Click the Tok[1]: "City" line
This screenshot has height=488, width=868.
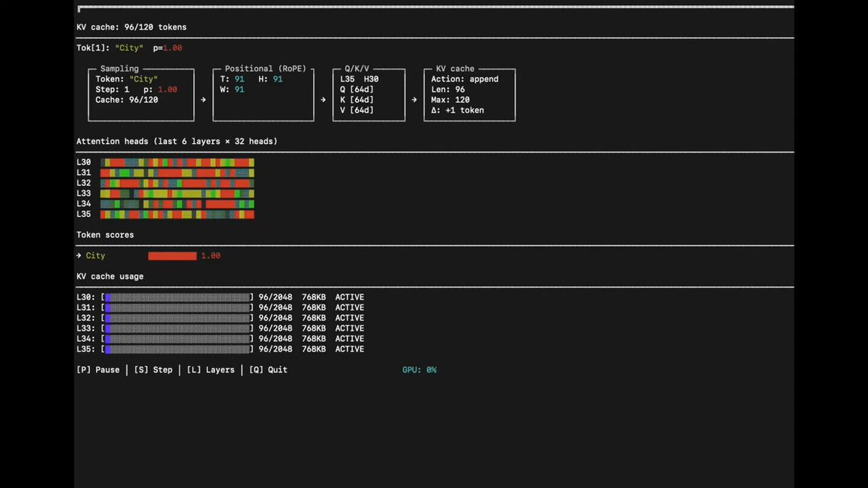pyautogui.click(x=129, y=48)
